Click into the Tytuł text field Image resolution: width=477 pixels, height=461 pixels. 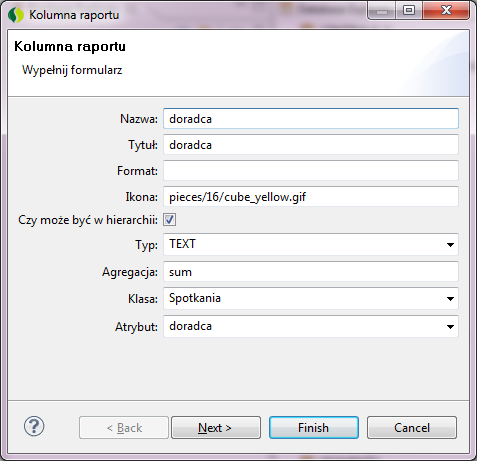click(311, 145)
